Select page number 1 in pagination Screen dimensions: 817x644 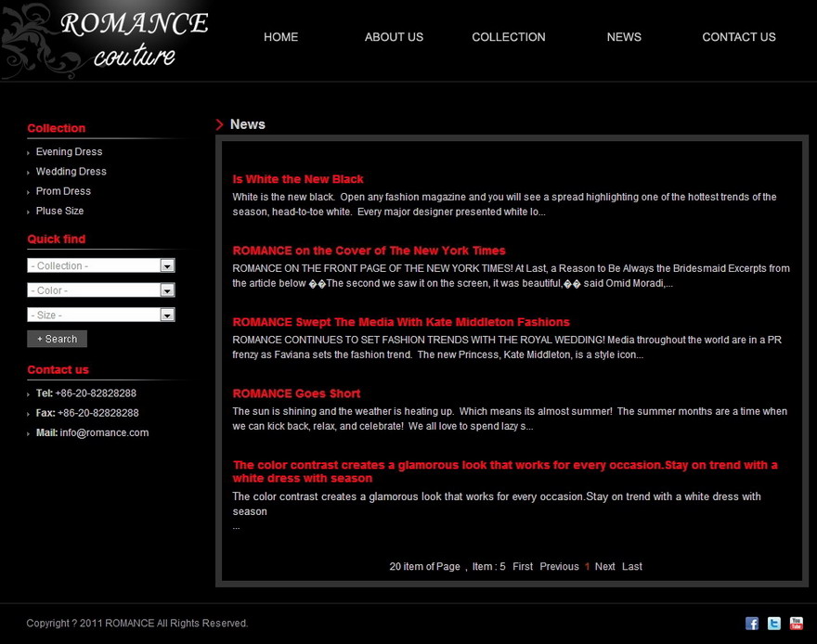pos(587,566)
